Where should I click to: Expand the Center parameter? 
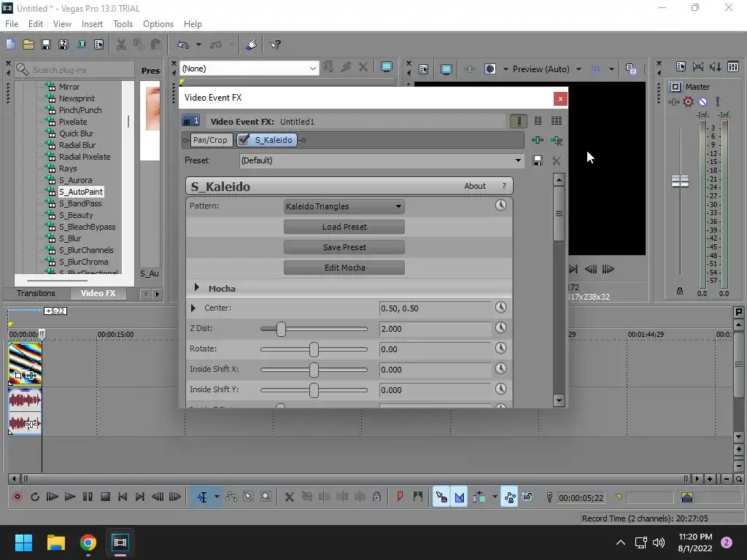tap(193, 308)
